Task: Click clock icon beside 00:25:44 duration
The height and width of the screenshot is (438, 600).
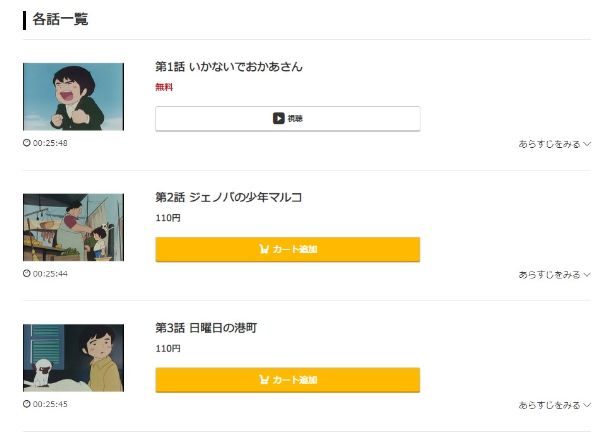Action: pos(27,274)
